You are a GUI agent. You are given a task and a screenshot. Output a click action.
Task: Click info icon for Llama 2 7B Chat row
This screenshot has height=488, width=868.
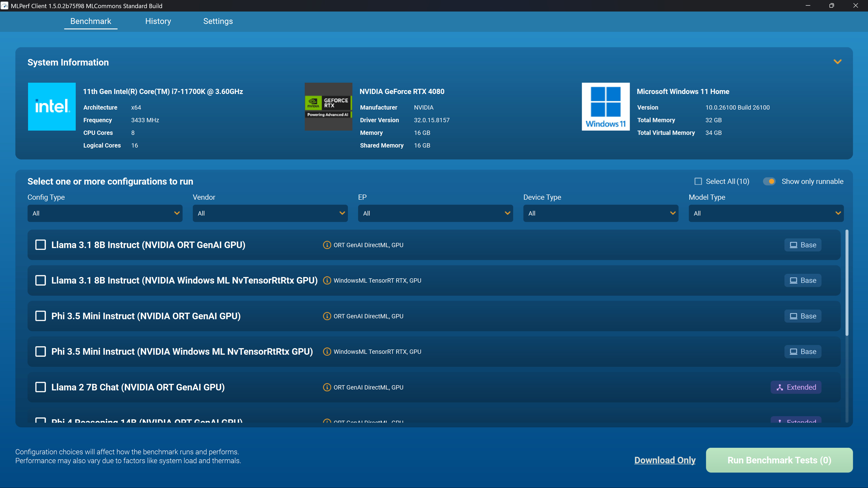(326, 387)
